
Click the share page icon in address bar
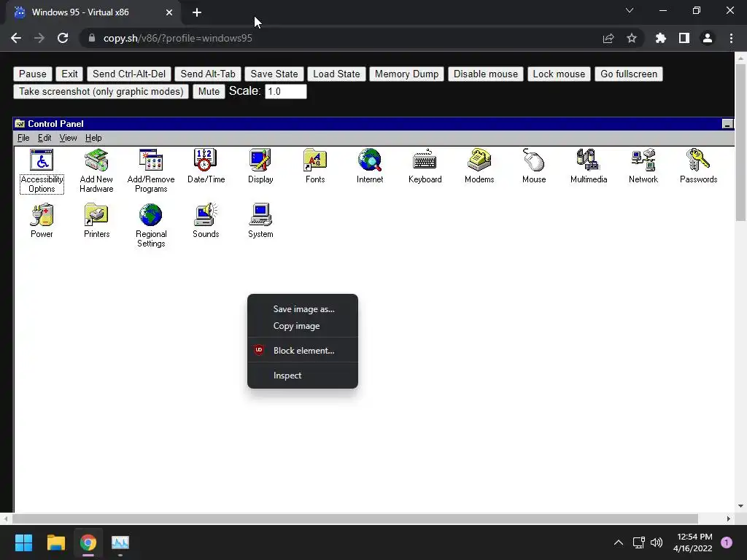(x=608, y=38)
